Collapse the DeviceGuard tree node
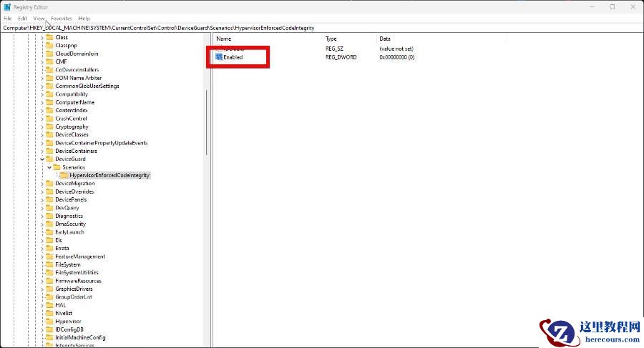 point(42,159)
